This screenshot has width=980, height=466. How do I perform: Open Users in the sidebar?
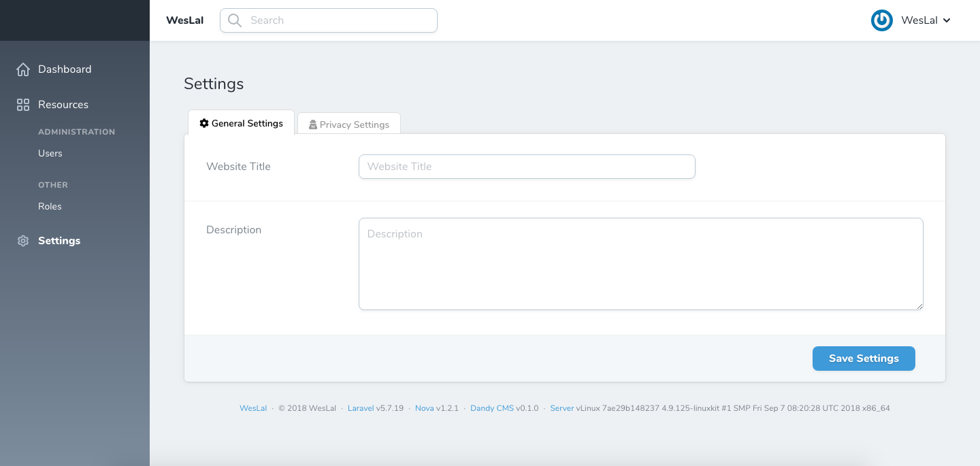[x=50, y=154]
